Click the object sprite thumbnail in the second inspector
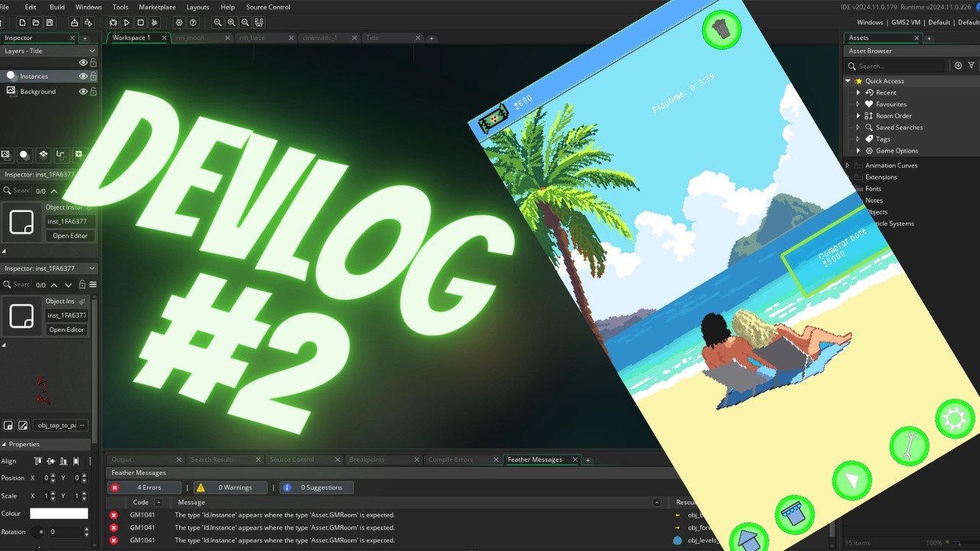This screenshot has width=980, height=551. click(21, 315)
